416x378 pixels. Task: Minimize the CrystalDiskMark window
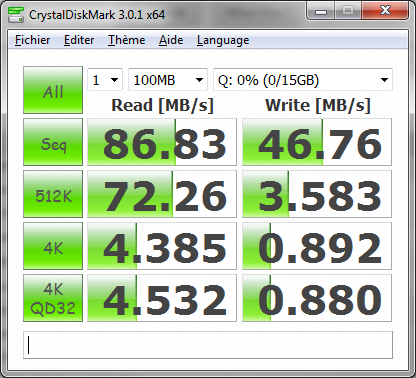click(x=321, y=11)
